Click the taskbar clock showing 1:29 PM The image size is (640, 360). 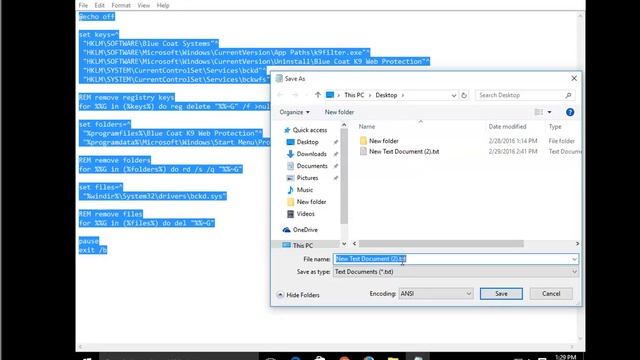(x=566, y=357)
